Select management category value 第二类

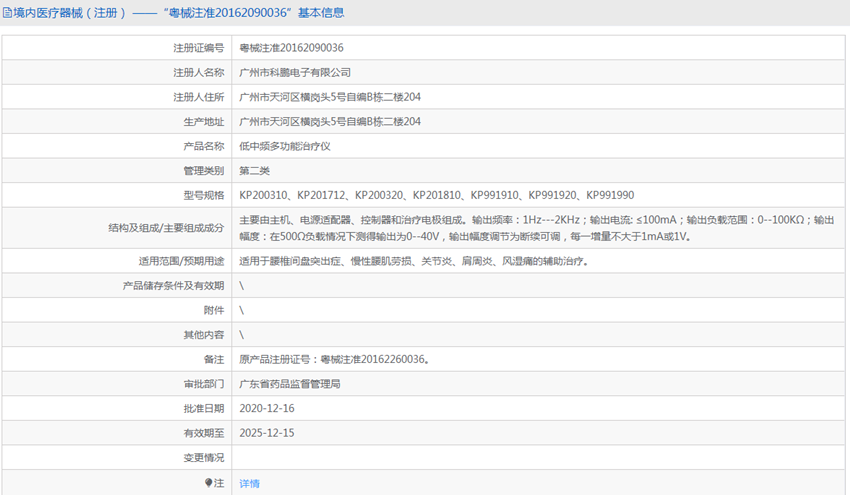pyautogui.click(x=254, y=171)
